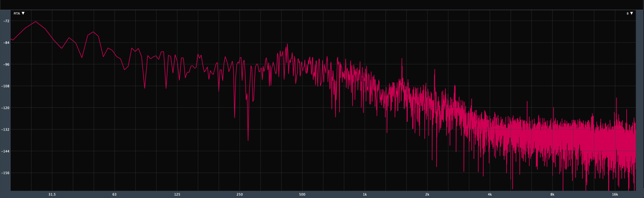Viewport: 644px width, 198px height.
Task: Click the 125 Hz frequency label
Action: [x=177, y=194]
